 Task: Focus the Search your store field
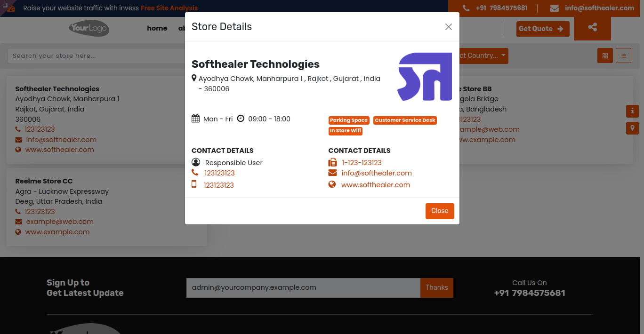pyautogui.click(x=96, y=56)
